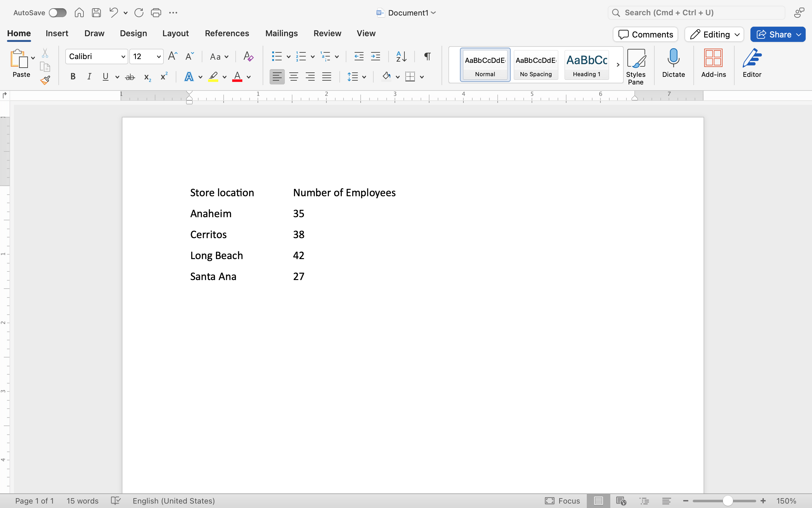Open the References tab

(227, 33)
